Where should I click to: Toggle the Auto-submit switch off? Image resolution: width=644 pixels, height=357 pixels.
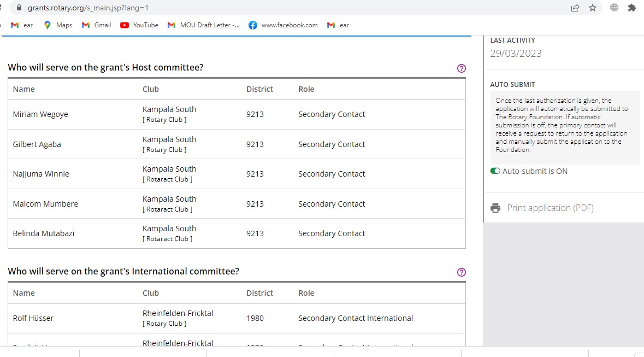[x=495, y=171]
